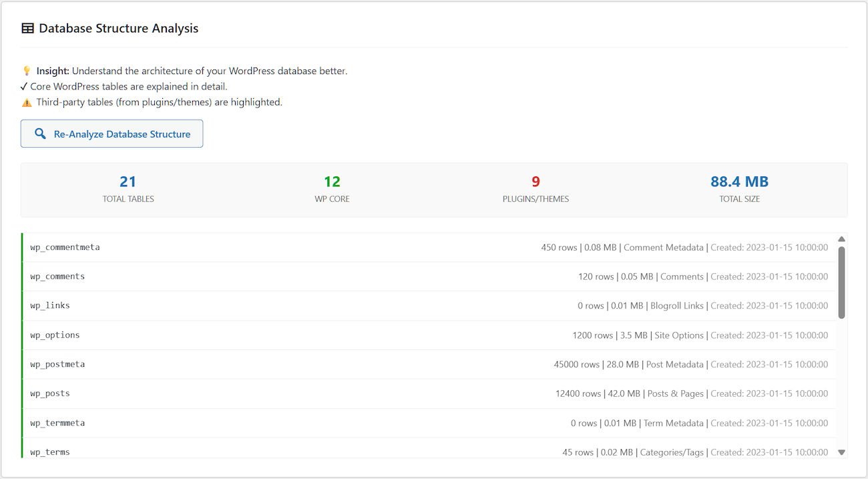Click the checkmark icon beside core tables note
Screen dimensions: 868x479
click(23, 86)
